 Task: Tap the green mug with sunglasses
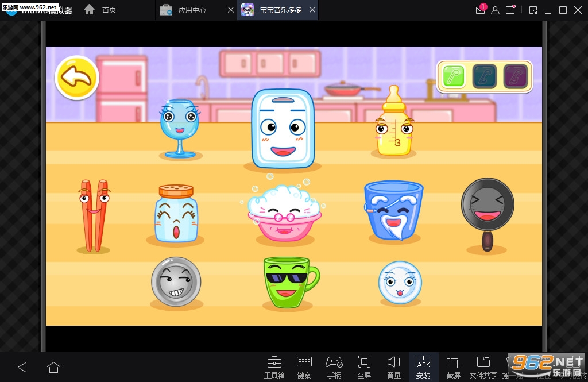[x=289, y=281]
